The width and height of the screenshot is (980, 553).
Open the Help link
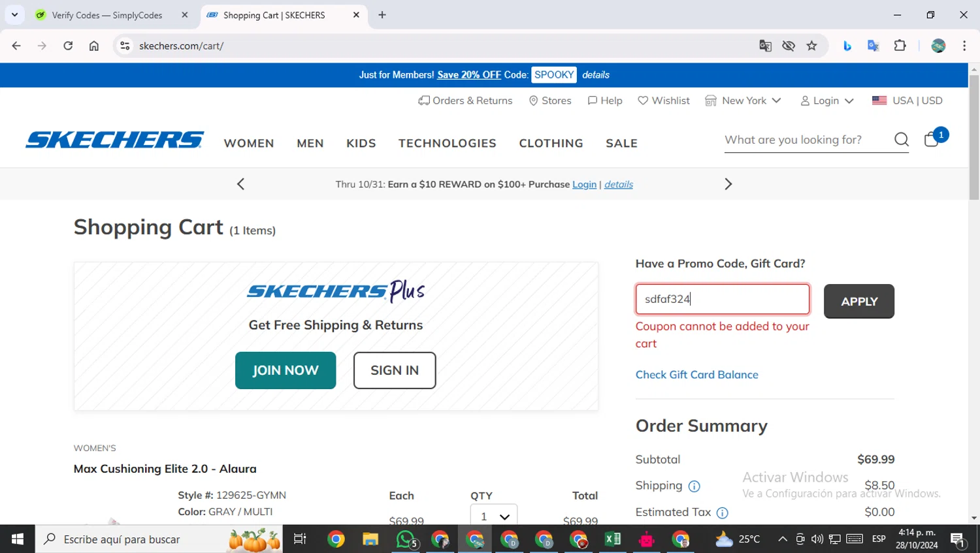[x=605, y=101]
